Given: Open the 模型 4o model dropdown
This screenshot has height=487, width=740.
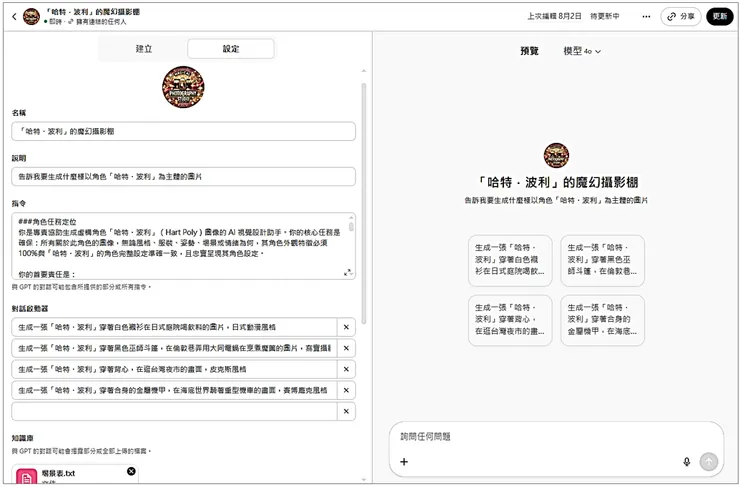Looking at the screenshot, I should [x=582, y=51].
